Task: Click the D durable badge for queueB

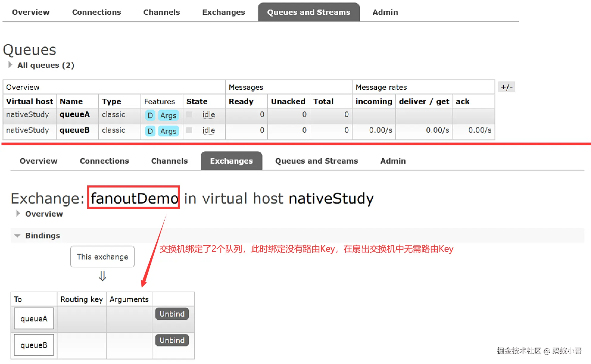Action: point(150,131)
